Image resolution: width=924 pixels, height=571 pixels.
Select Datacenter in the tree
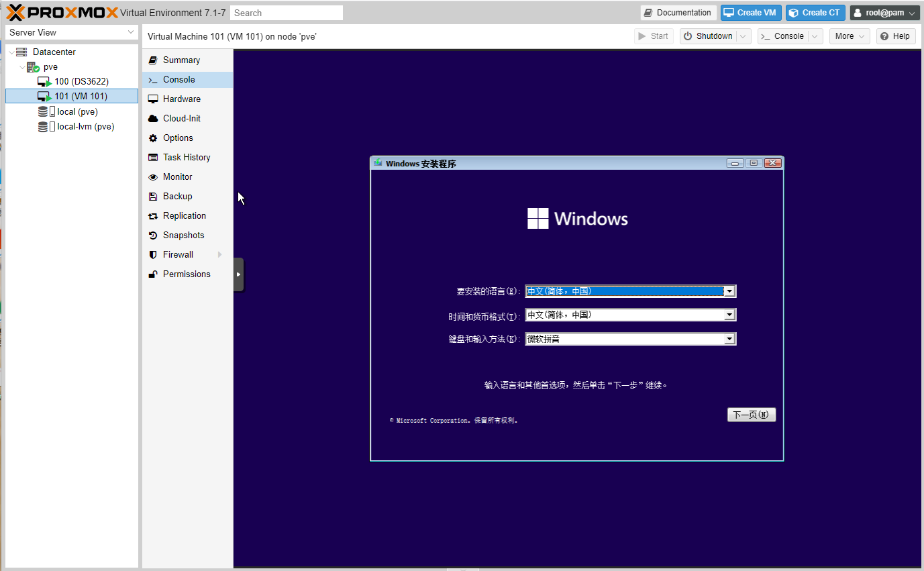coord(54,52)
